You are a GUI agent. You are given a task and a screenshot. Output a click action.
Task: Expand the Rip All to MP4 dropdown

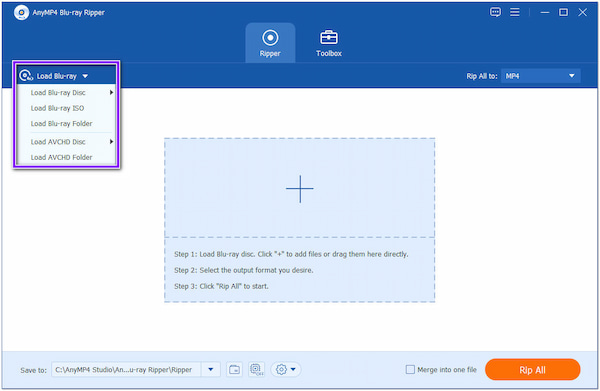tap(541, 76)
